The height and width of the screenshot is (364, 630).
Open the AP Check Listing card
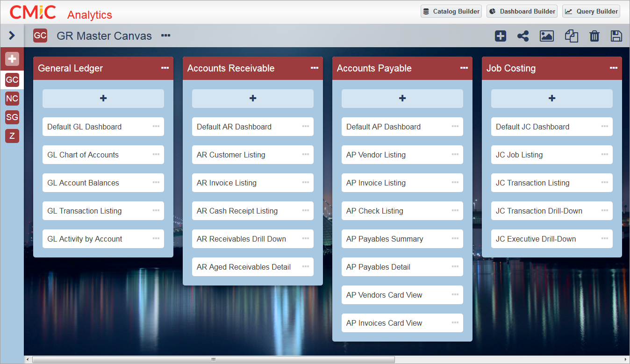(x=402, y=211)
